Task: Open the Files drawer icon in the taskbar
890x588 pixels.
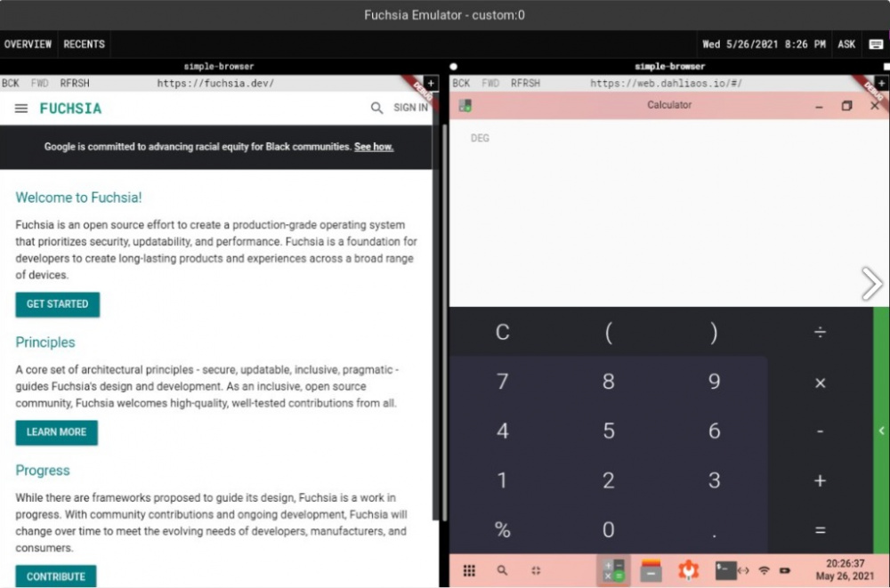Action: 651,570
